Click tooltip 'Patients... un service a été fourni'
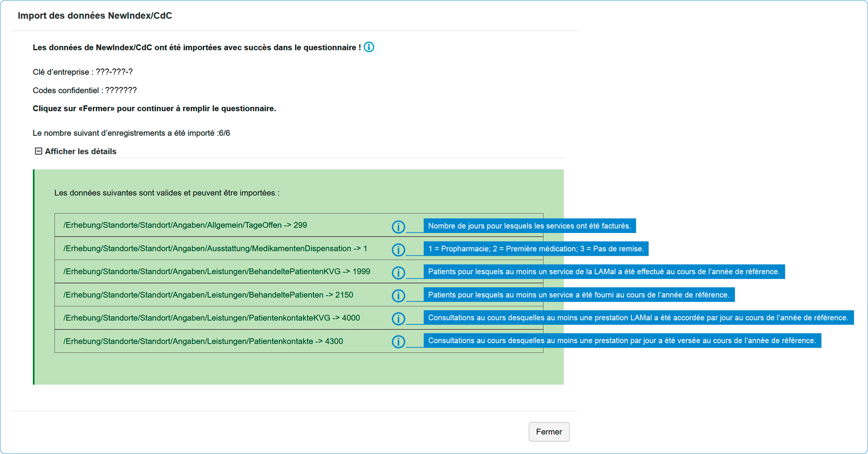The image size is (868, 454). (x=579, y=295)
